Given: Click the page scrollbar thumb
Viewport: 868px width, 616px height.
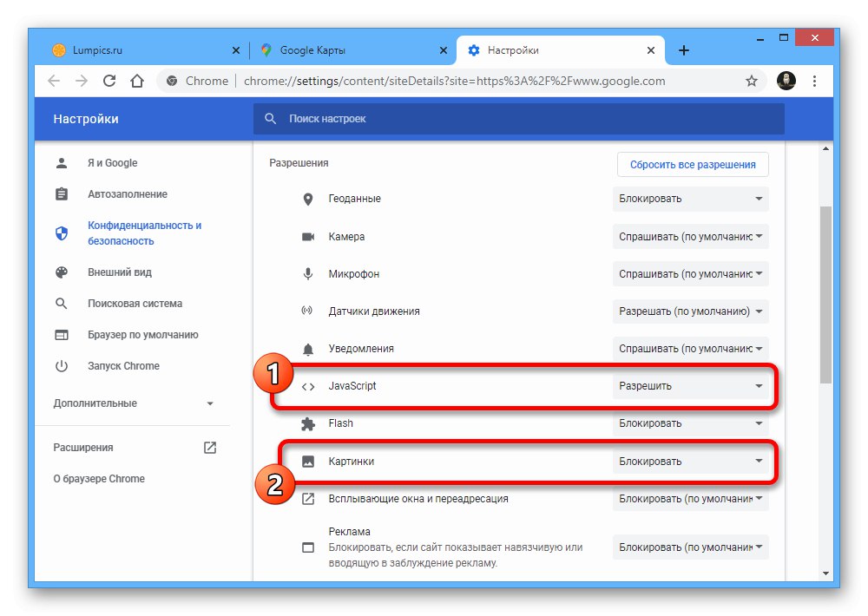Looking at the screenshot, I should [x=825, y=294].
